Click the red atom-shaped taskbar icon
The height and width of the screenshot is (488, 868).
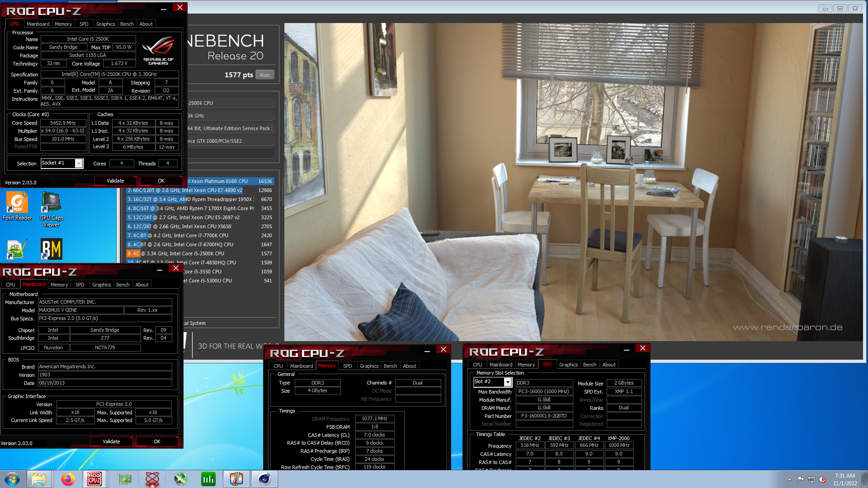(x=152, y=479)
